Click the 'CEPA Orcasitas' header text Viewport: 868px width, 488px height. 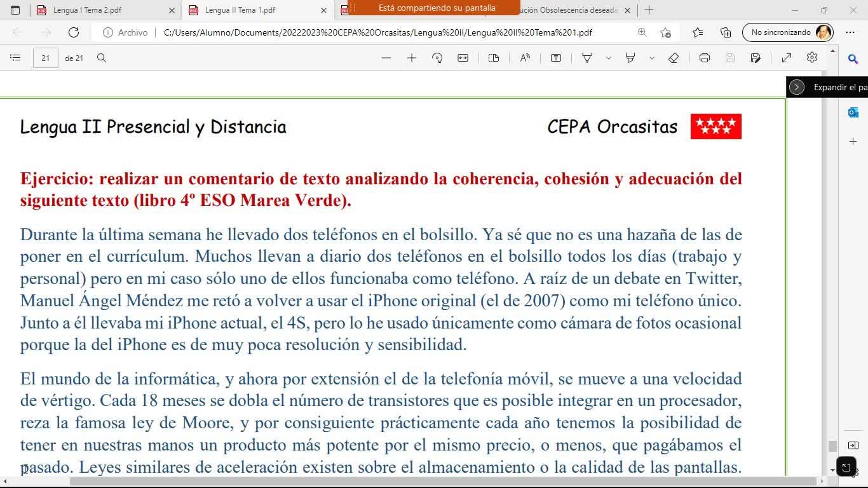click(613, 126)
